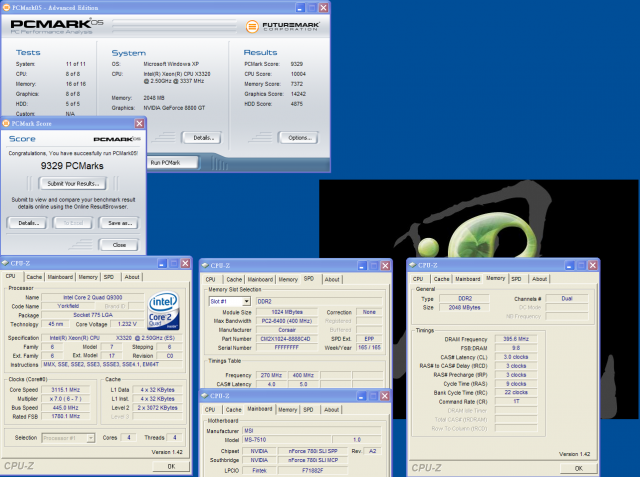
Task: Select About tab in CPU-Z Memory window
Action: pyautogui.click(x=539, y=279)
